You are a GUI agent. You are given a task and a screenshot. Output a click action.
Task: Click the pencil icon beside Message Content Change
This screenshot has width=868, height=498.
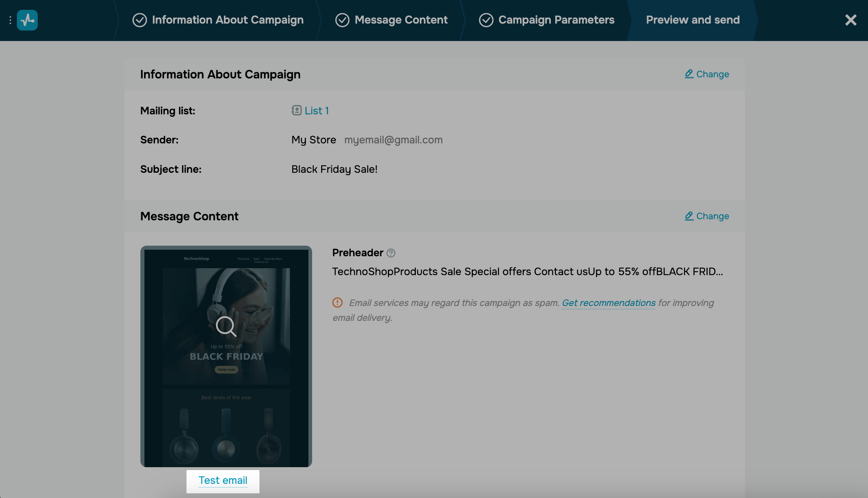689,216
